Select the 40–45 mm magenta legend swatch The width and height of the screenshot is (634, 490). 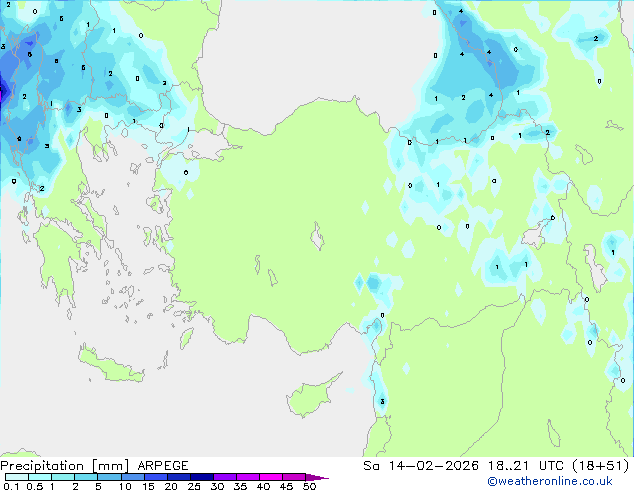coord(271,477)
